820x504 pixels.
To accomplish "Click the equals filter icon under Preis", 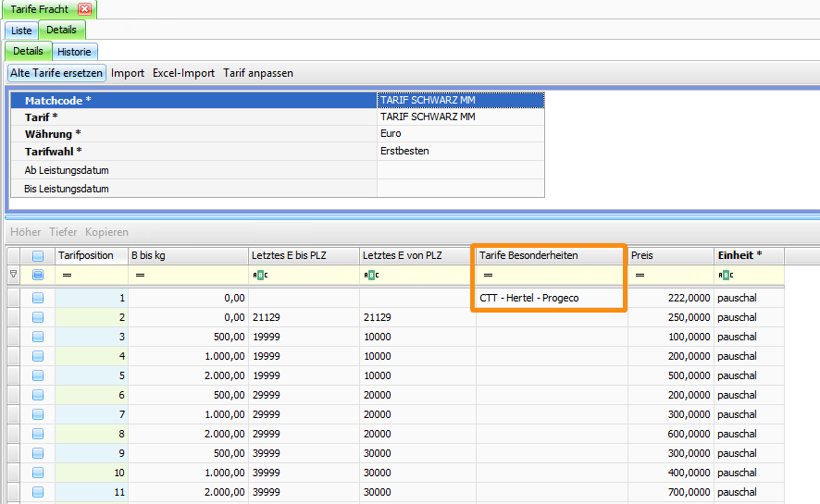I will 639,275.
